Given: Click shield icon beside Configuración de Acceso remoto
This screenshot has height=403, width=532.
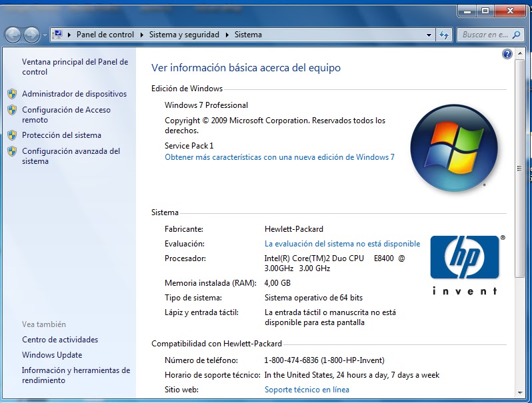Looking at the screenshot, I should (x=12, y=110).
